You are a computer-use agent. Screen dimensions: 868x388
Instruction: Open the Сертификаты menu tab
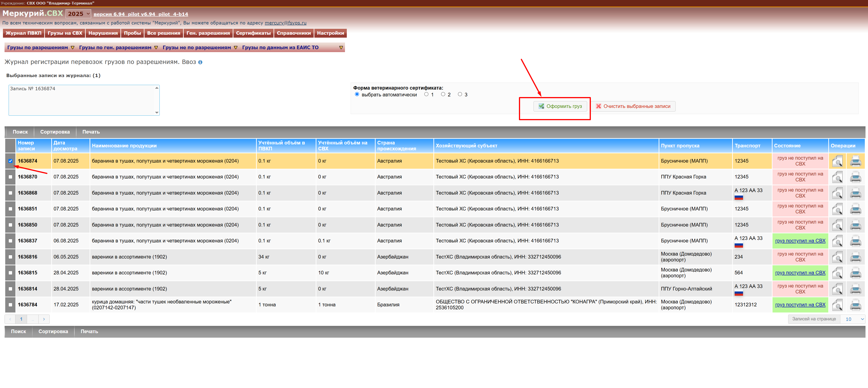(253, 33)
